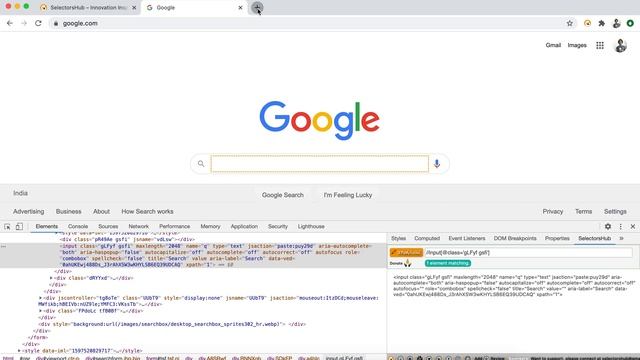View site security lock info
This screenshot has width=640, height=360.
tap(56, 23)
